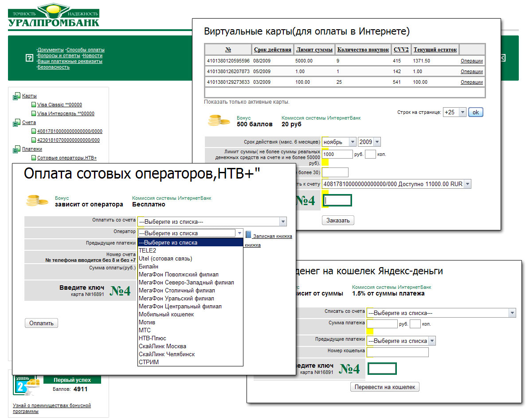Screen dimensions: 529x420
Task: Click the Карты tree folder icon
Action: (x=16, y=97)
